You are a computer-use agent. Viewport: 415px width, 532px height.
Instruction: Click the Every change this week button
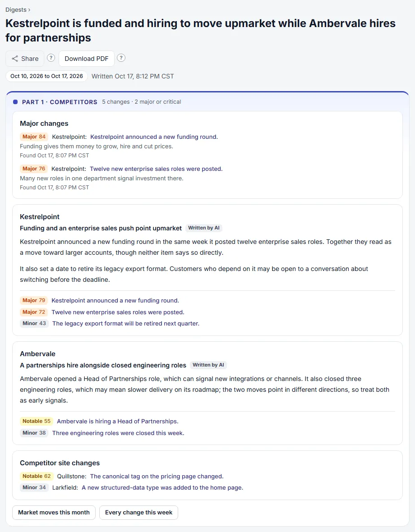[x=139, y=512]
